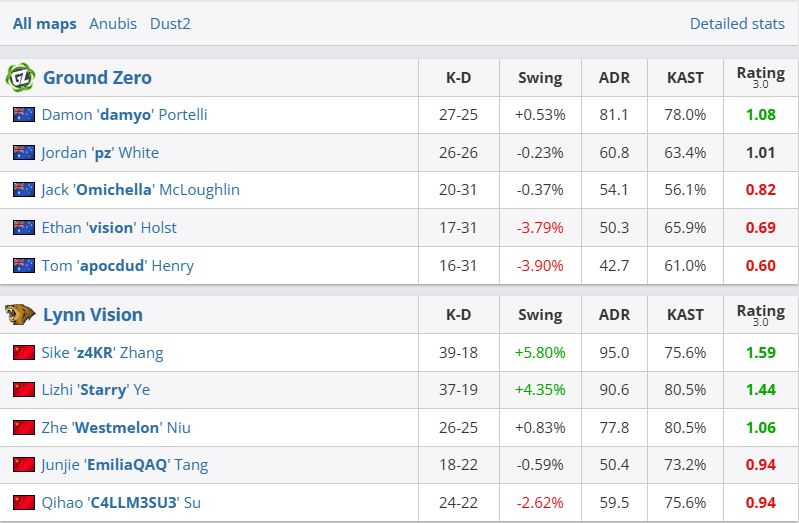View Zhe 'Westmelon' Niu's player page
This screenshot has height=523, width=799.
(116, 428)
